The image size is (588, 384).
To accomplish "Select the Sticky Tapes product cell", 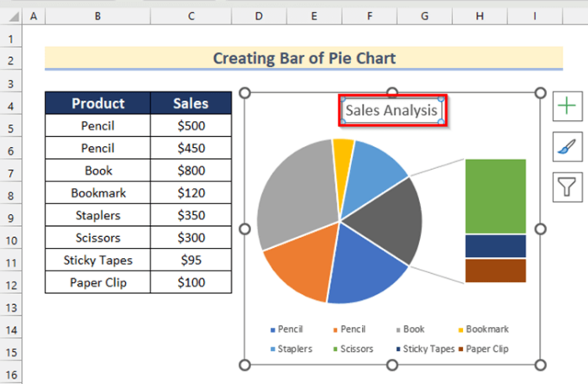I will [97, 260].
